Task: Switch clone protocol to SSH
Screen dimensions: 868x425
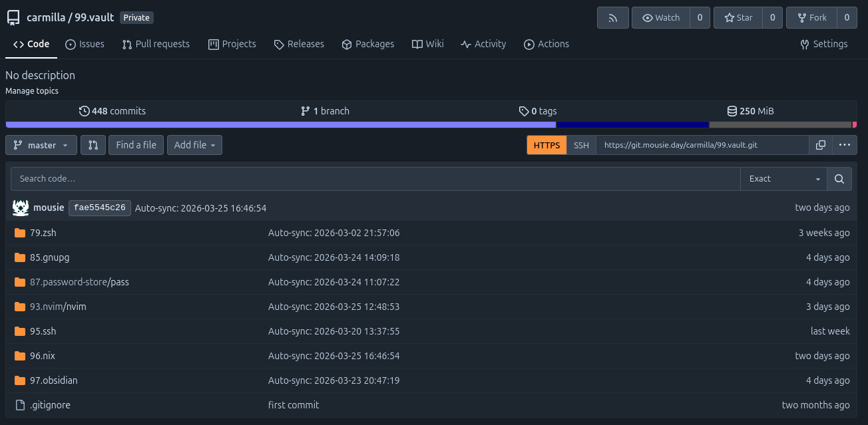Action: coord(581,145)
